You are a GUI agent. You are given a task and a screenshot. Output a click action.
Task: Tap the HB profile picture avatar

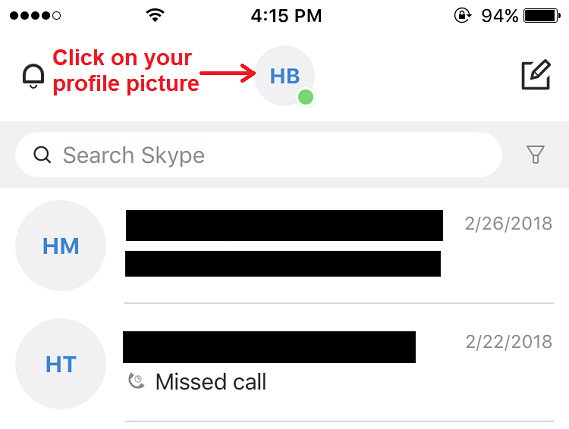coord(284,76)
